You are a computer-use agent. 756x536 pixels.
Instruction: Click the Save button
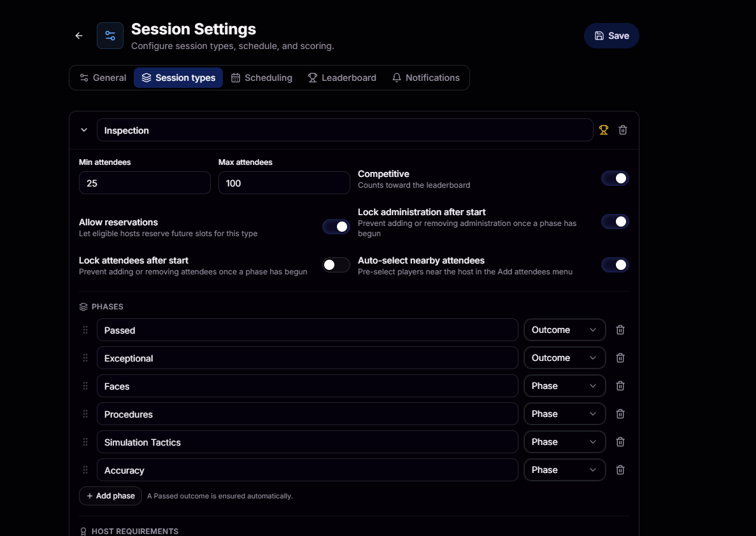point(611,36)
